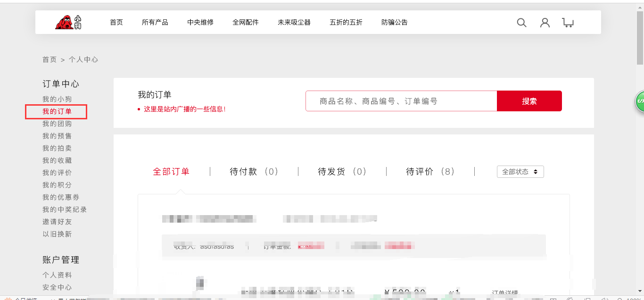The height and width of the screenshot is (300, 644).
Task: Open the shopping cart icon
Action: [x=568, y=23]
